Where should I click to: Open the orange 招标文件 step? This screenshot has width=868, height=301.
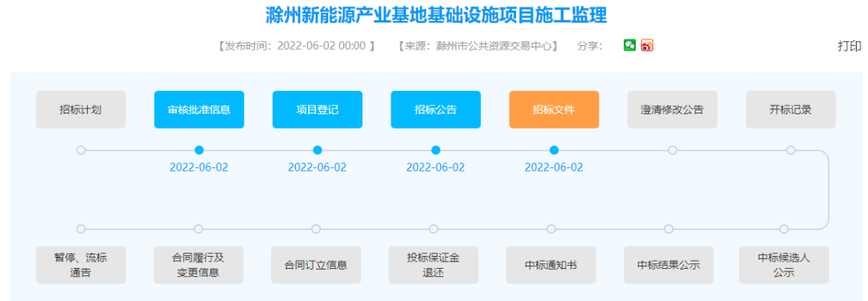point(554,109)
